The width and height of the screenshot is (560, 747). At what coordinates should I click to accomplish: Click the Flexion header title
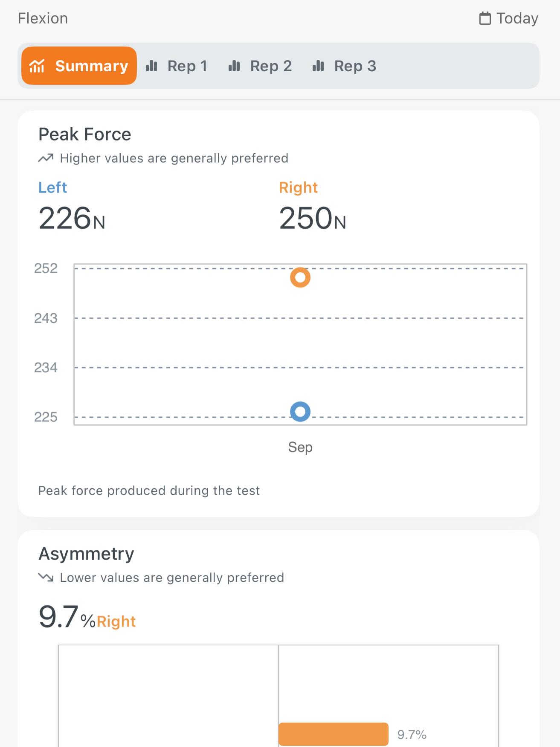(x=43, y=18)
